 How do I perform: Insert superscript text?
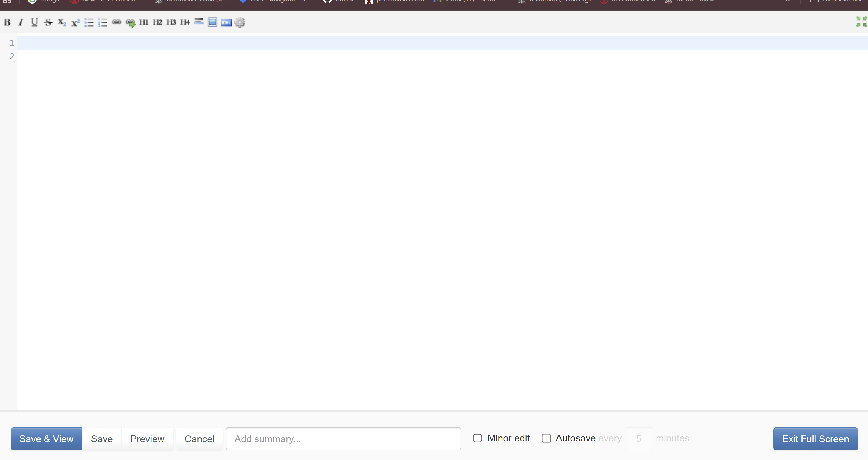click(75, 22)
